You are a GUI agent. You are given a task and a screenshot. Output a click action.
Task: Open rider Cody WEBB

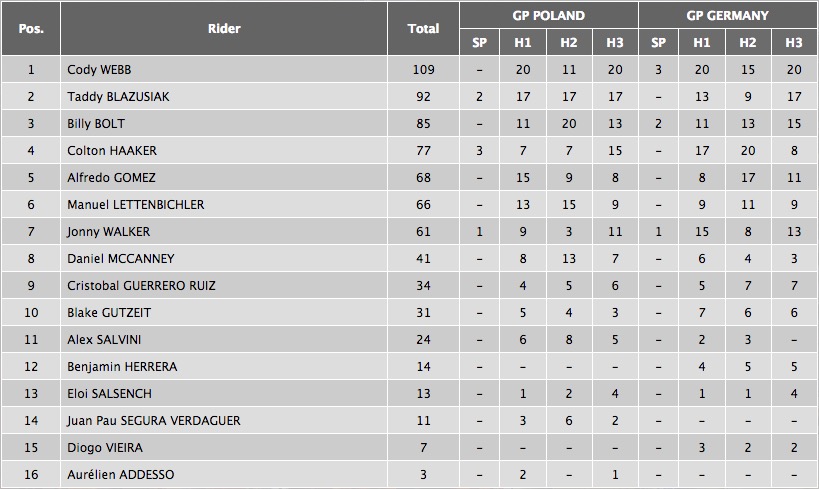[99, 70]
